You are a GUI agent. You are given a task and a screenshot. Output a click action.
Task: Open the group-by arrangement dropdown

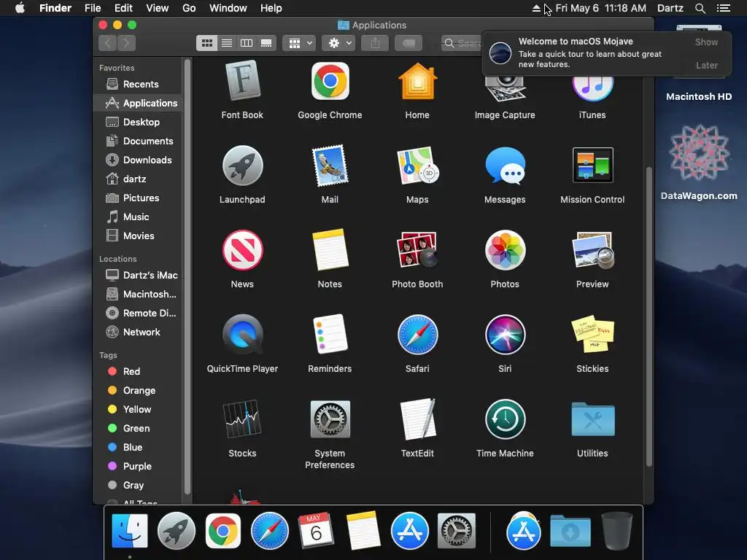coord(299,43)
